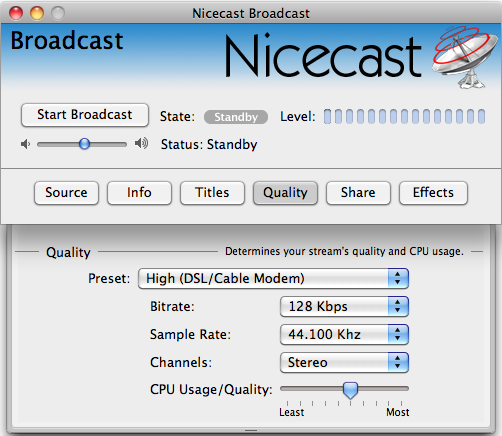Click the 'Least' slider label
This screenshot has width=502, height=436.
(x=292, y=412)
